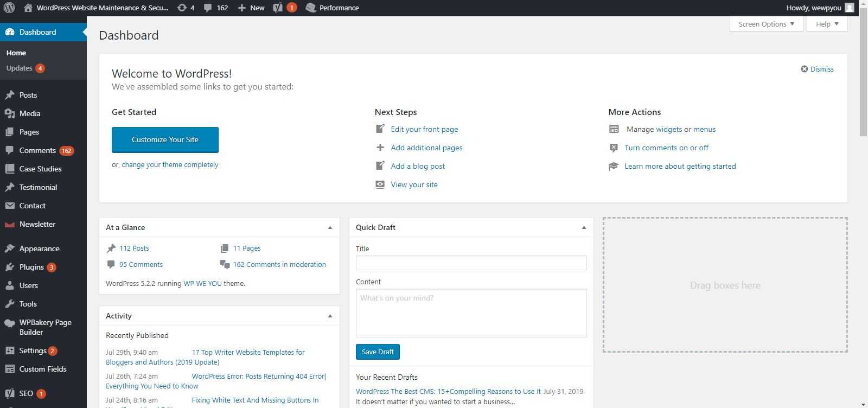Screen dimensions: 868x408
Task: Open the 95 Comments link
Action: pos(141,264)
